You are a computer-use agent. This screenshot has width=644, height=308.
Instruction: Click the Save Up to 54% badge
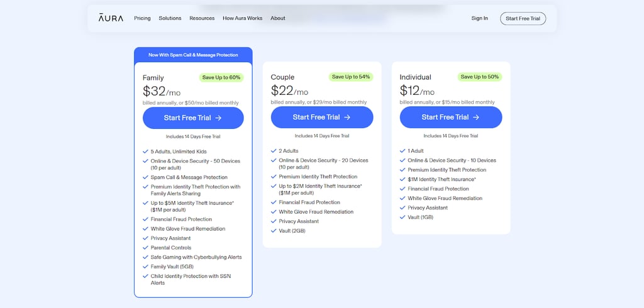point(351,77)
